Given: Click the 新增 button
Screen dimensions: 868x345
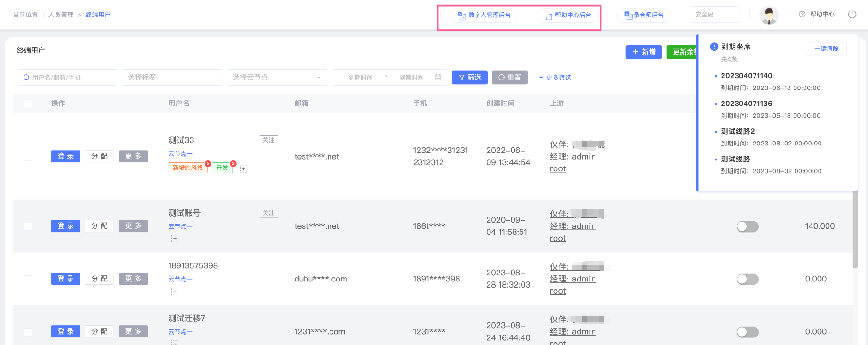Looking at the screenshot, I should pos(643,52).
